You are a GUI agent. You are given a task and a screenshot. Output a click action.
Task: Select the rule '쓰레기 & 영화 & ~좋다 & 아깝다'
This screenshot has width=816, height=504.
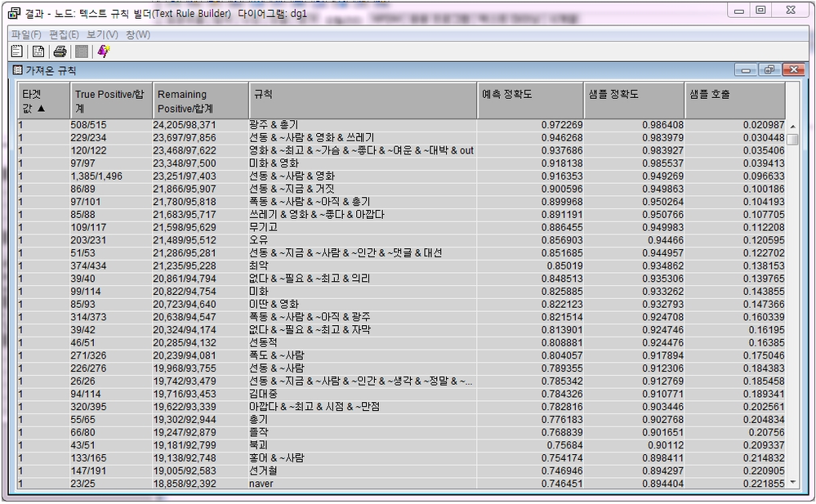tap(316, 215)
